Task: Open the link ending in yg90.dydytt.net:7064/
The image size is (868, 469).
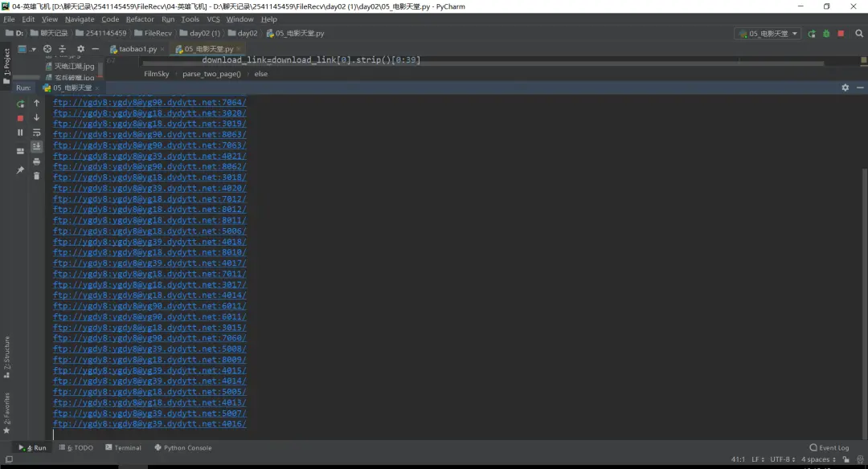Action: pos(149,102)
